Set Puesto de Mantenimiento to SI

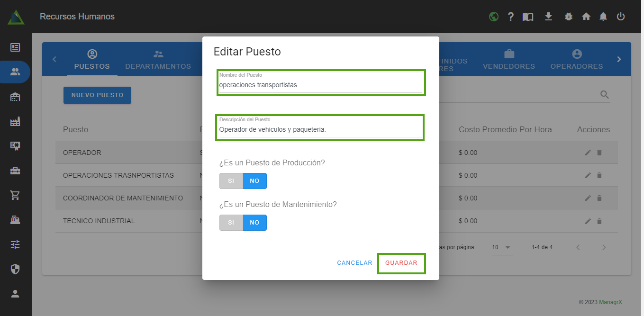click(231, 223)
